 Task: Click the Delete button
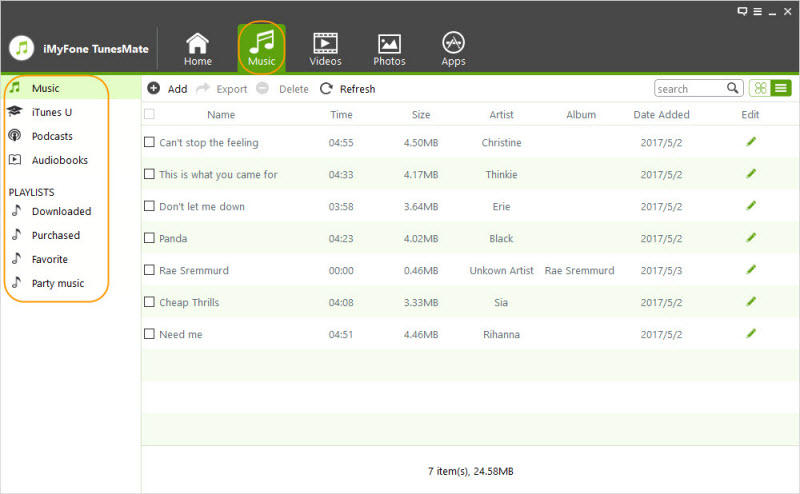click(x=282, y=89)
